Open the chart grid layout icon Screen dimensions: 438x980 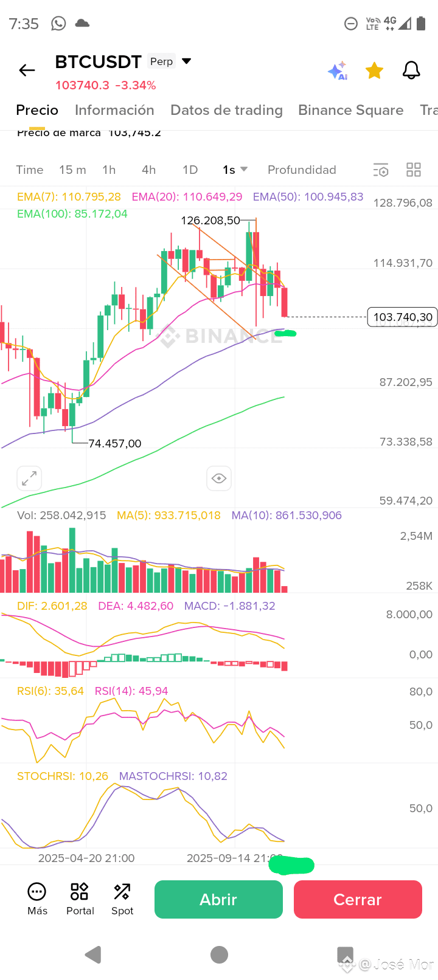coord(414,170)
